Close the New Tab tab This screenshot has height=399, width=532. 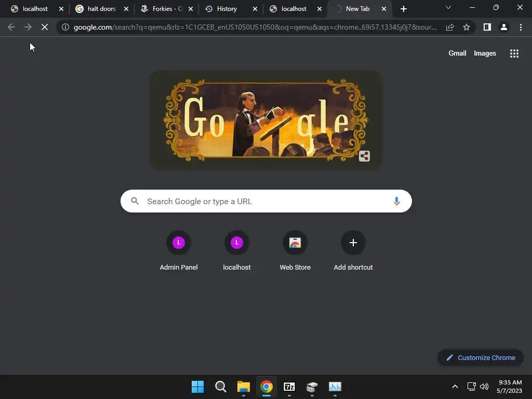[384, 9]
